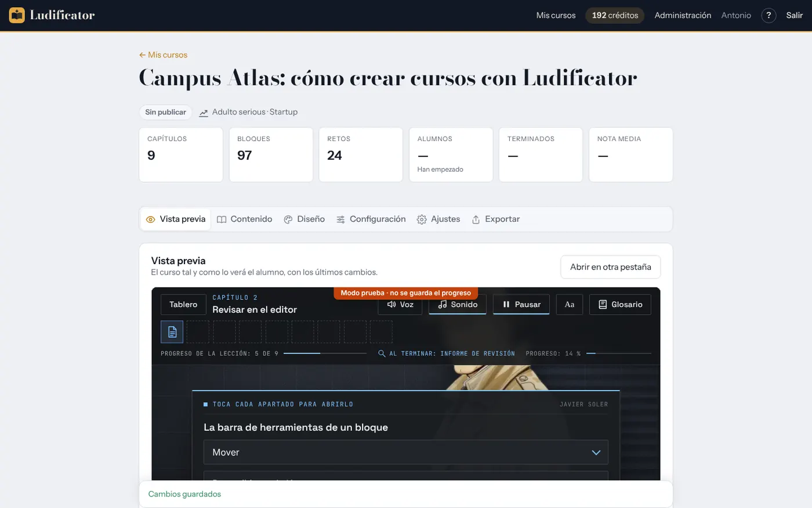Click the Tablero button
Image resolution: width=812 pixels, height=508 pixels.
[x=183, y=305]
